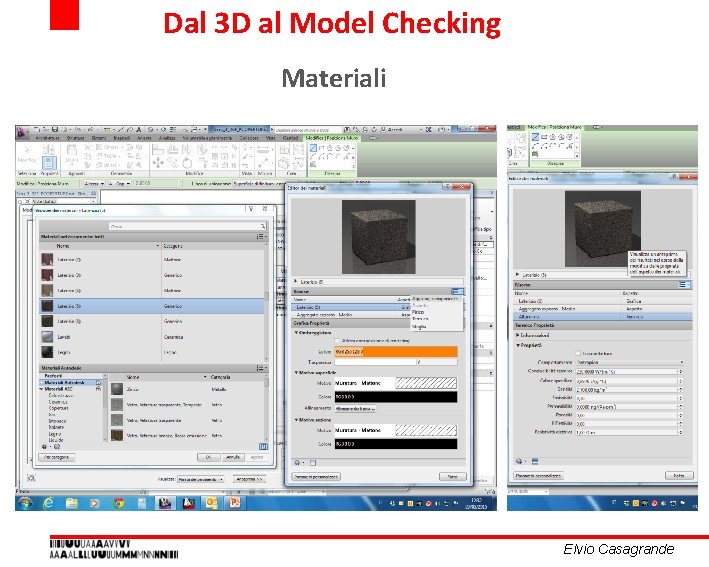
Task: Click the Laterizio (5) brown material thumbnail
Action: (x=47, y=290)
